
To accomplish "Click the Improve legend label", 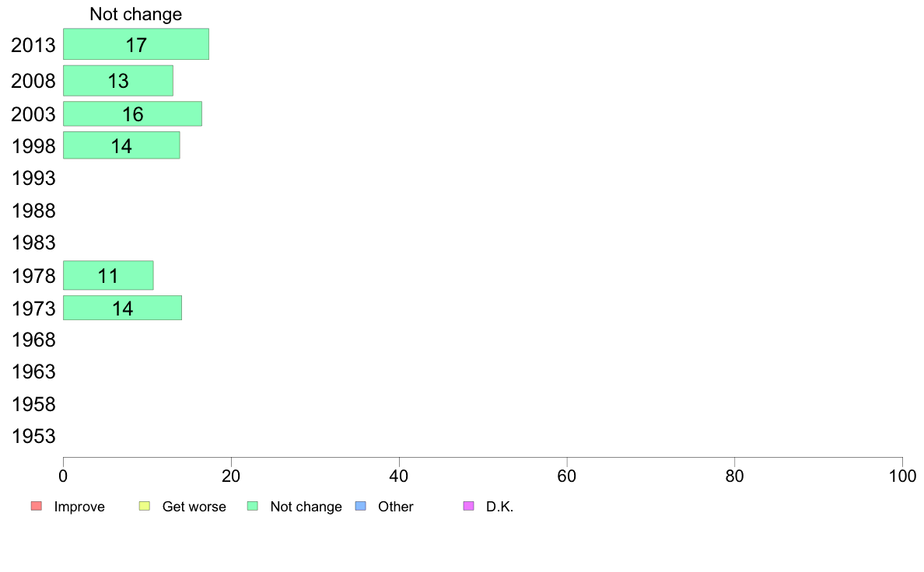I will click(79, 507).
